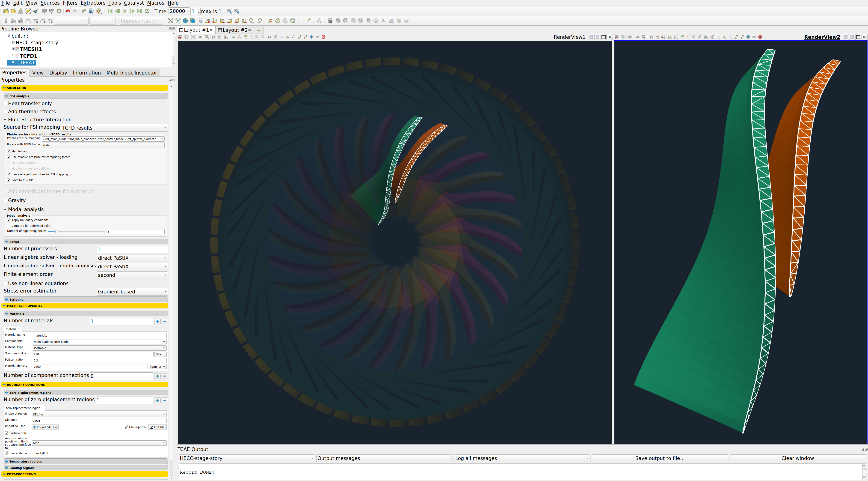Viewport: 868px width, 481px height.
Task: Open Finite element order dropdown
Action: click(x=132, y=275)
